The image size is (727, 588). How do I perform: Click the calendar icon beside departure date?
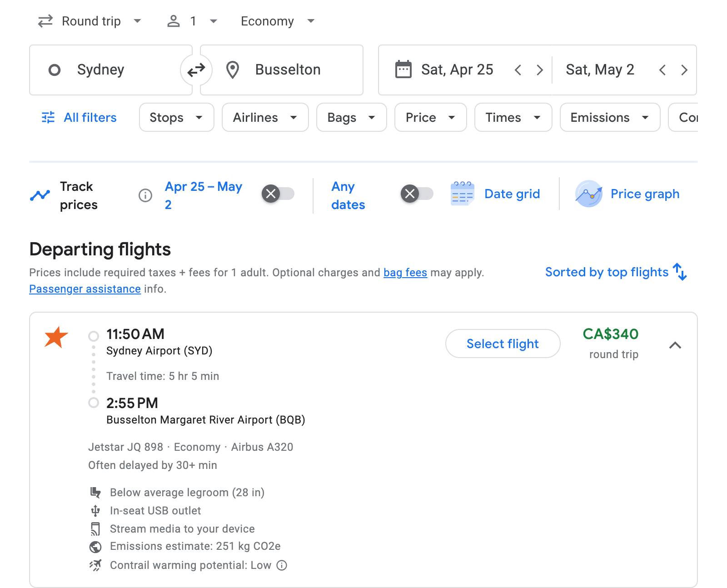tap(403, 69)
